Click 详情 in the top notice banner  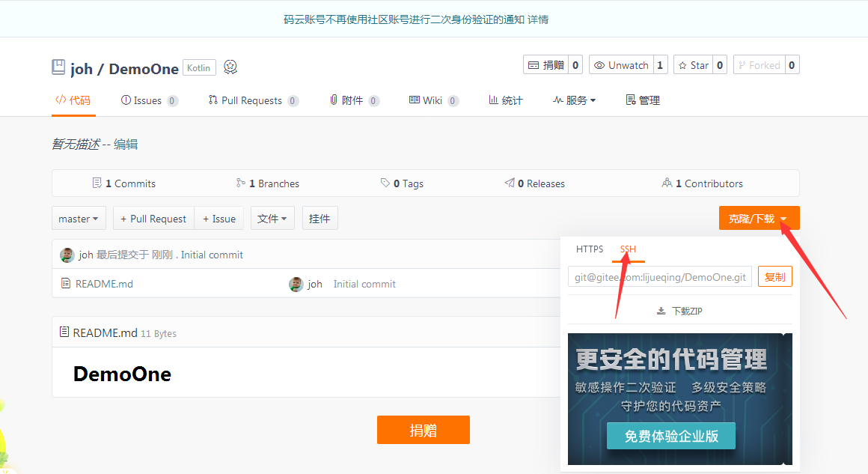pos(537,20)
